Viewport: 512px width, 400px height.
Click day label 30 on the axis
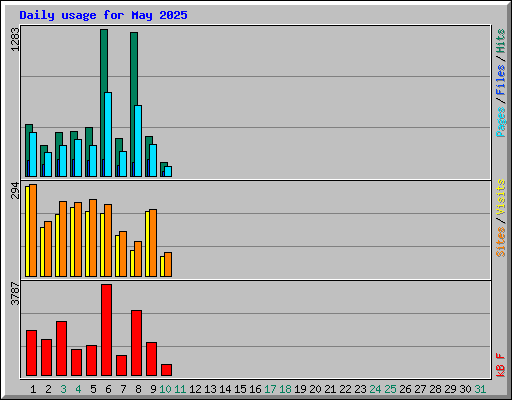point(465,389)
